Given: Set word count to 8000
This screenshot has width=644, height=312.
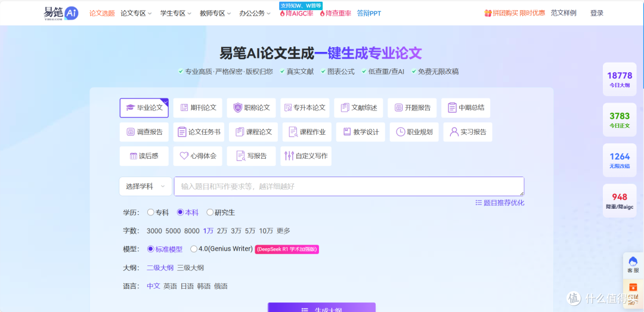Looking at the screenshot, I should click(192, 231).
